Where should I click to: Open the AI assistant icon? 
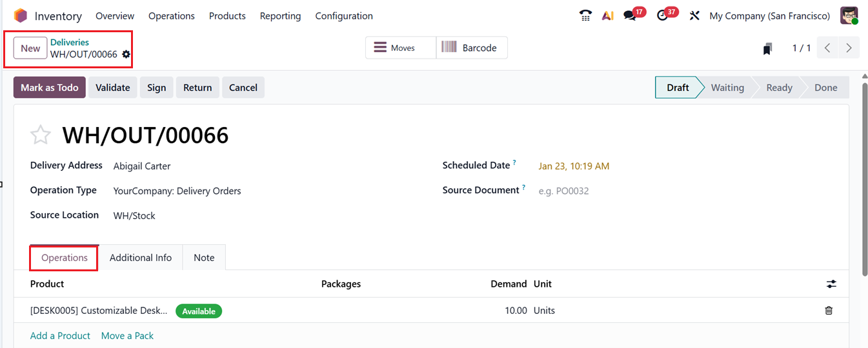(607, 15)
